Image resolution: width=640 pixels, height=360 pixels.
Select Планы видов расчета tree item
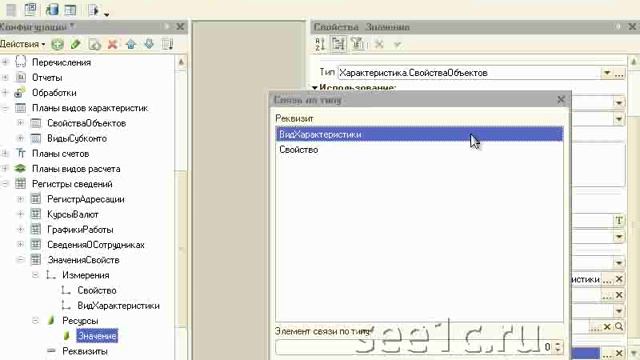point(76,169)
